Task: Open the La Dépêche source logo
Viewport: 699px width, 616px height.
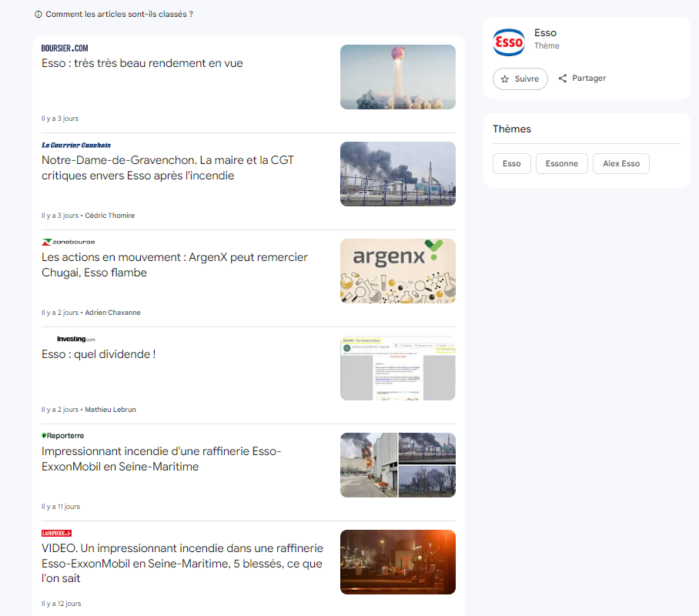Action: (x=57, y=533)
